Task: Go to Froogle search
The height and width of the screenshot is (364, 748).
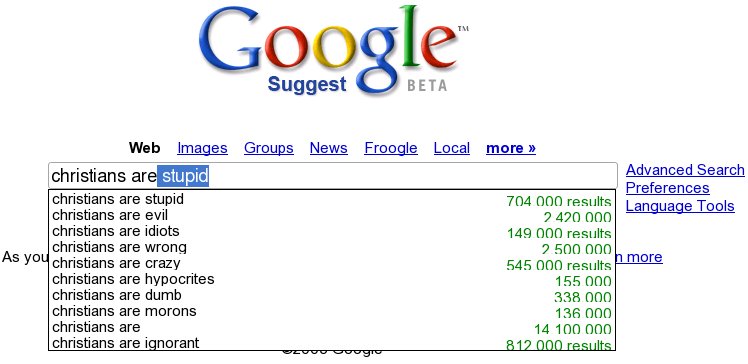Action: coord(391,148)
